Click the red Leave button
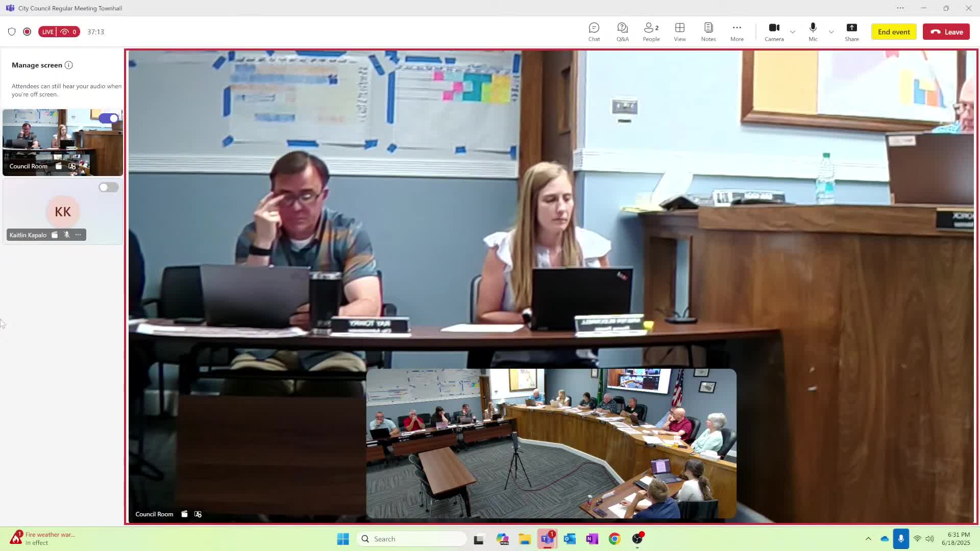The width and height of the screenshot is (980, 551). click(x=946, y=32)
